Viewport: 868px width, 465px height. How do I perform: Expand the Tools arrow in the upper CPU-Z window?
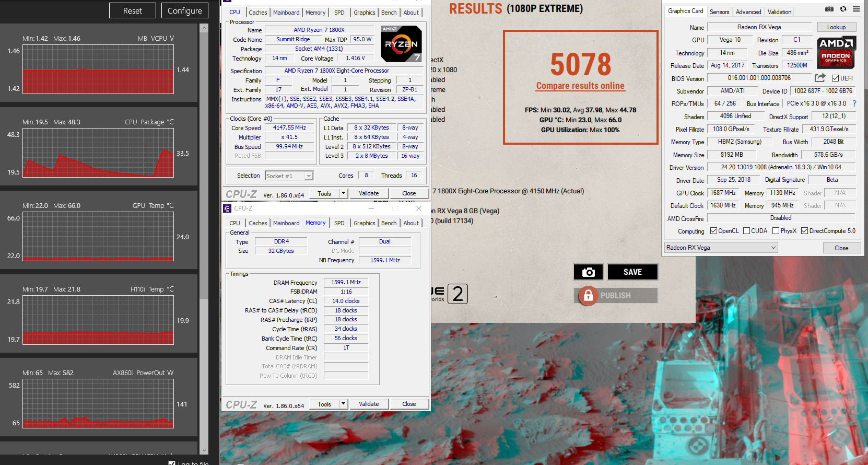343,193
